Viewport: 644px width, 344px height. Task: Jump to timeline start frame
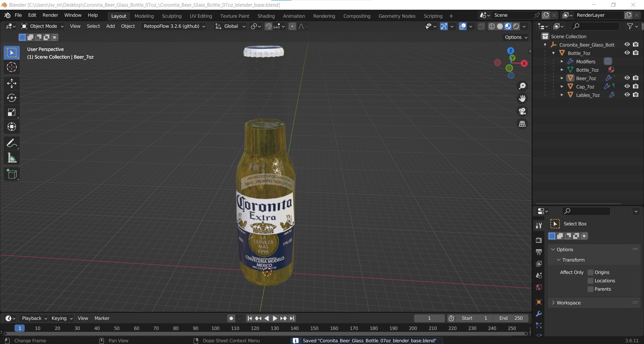250,319
